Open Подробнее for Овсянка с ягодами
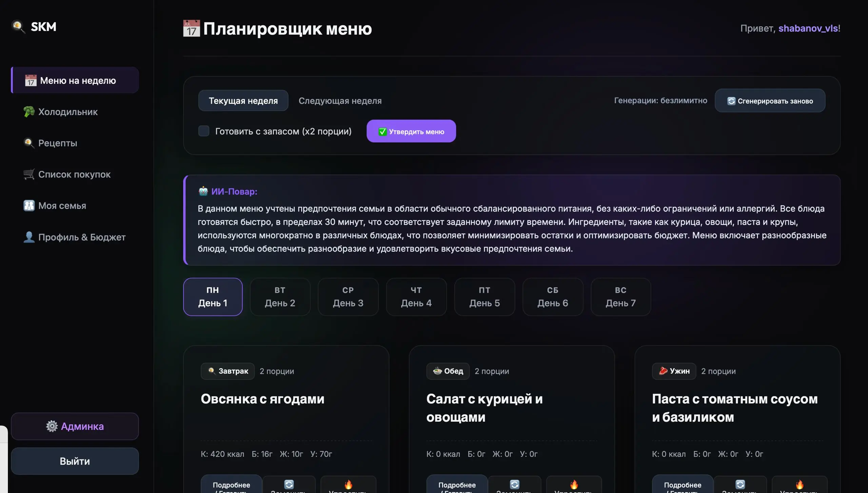 [231, 485]
